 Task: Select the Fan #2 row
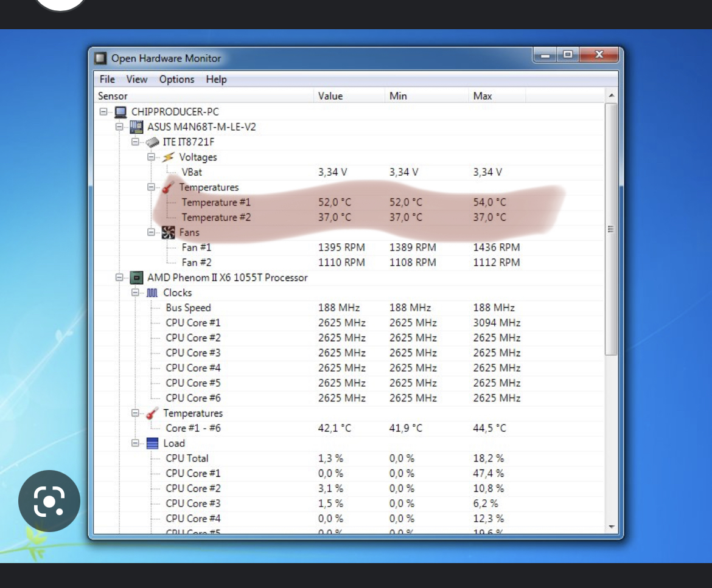[x=349, y=262]
